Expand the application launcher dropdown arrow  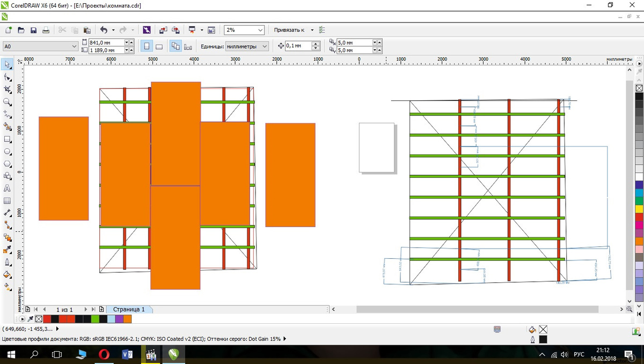(202, 30)
